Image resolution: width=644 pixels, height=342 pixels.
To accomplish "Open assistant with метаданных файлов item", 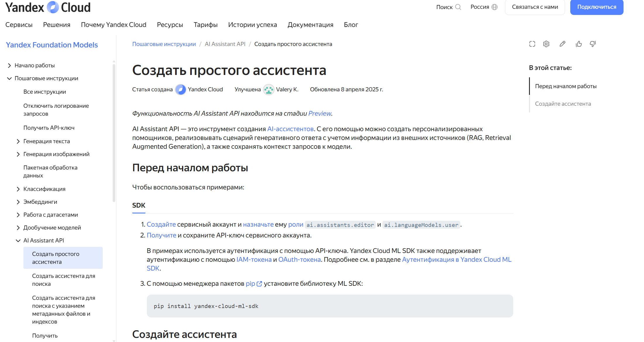I will [x=63, y=310].
